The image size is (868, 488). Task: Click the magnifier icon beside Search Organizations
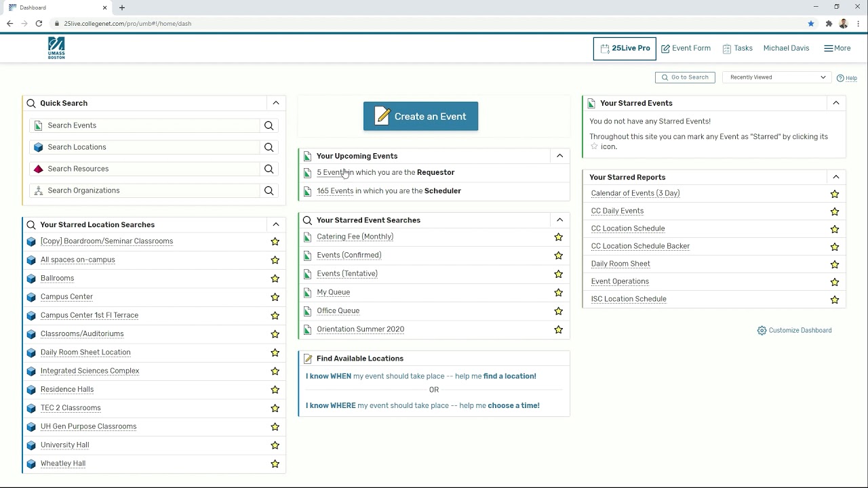[269, 190]
